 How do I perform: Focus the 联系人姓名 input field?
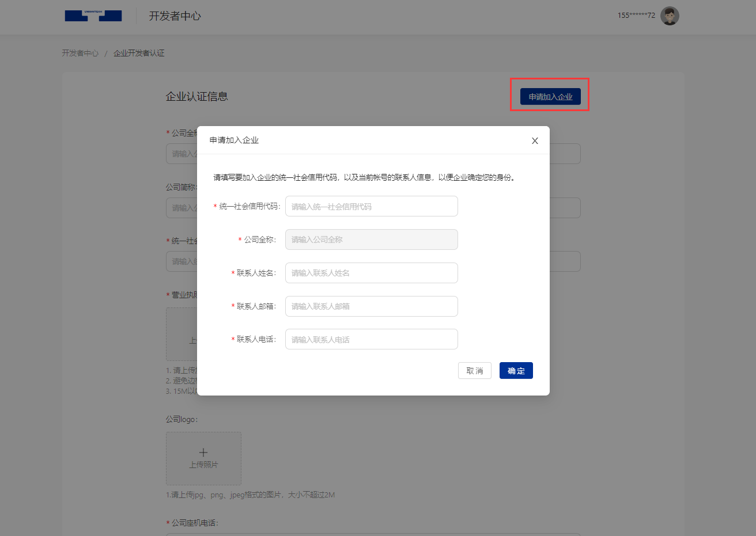click(x=371, y=273)
